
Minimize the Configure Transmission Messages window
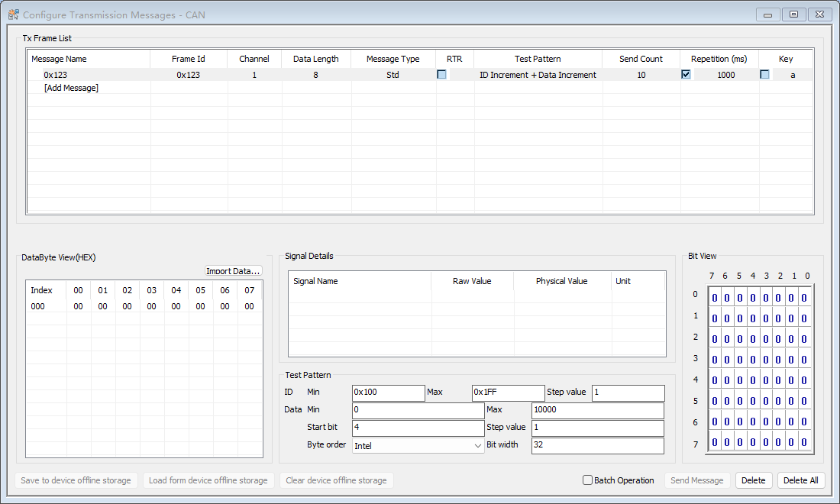(767, 15)
